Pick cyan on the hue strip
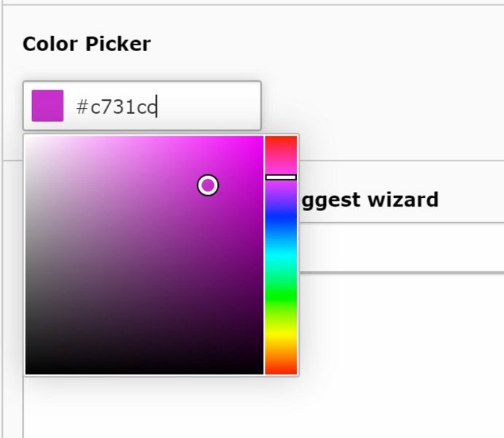The width and height of the screenshot is (504, 438). 281,252
